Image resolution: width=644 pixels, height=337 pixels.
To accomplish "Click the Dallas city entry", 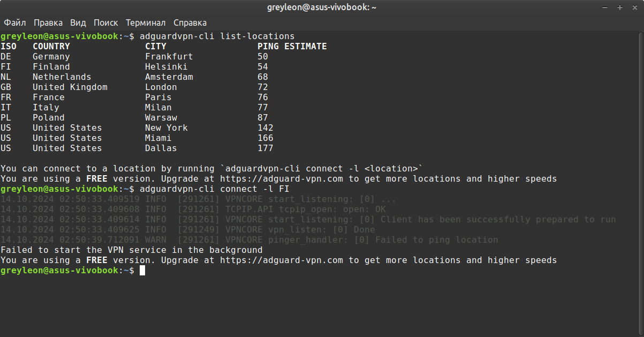I will [x=161, y=148].
